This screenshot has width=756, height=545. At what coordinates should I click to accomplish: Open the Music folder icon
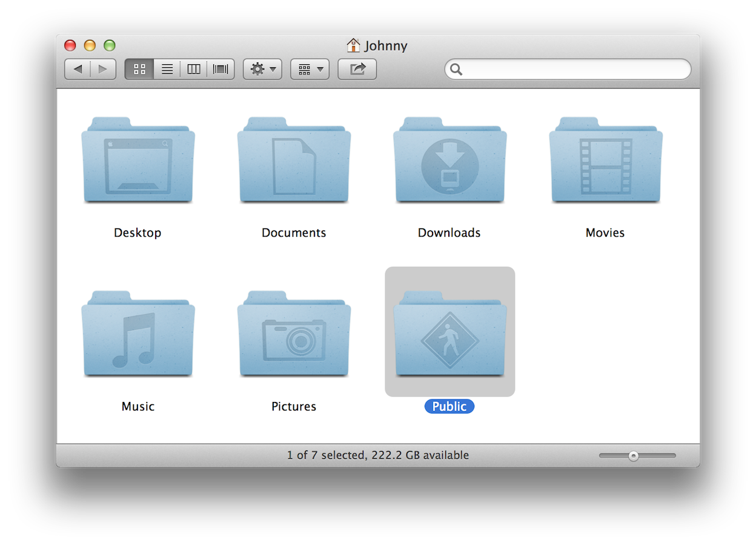point(138,334)
